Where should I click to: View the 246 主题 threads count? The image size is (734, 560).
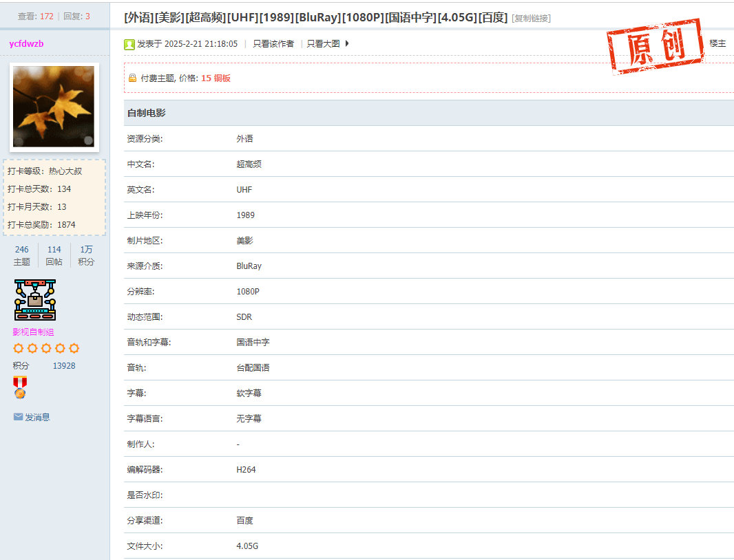click(22, 255)
